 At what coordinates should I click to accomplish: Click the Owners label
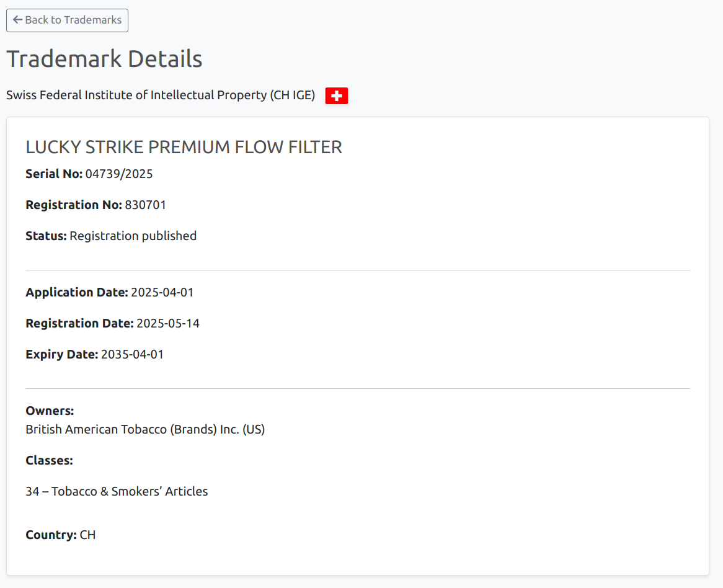click(50, 411)
